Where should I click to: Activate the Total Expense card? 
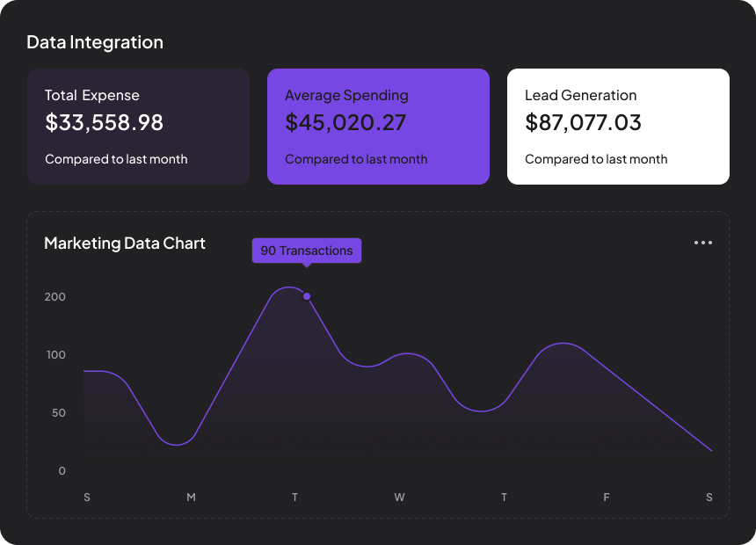coord(138,126)
